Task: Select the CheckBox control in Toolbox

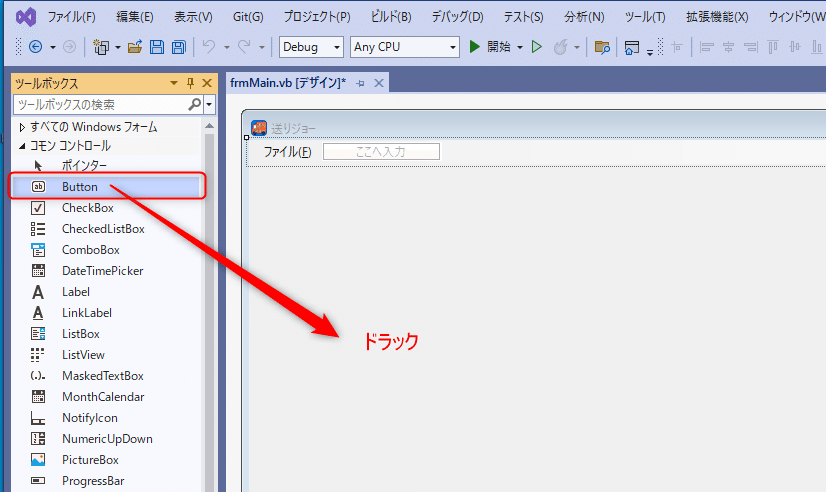Action: (105, 208)
